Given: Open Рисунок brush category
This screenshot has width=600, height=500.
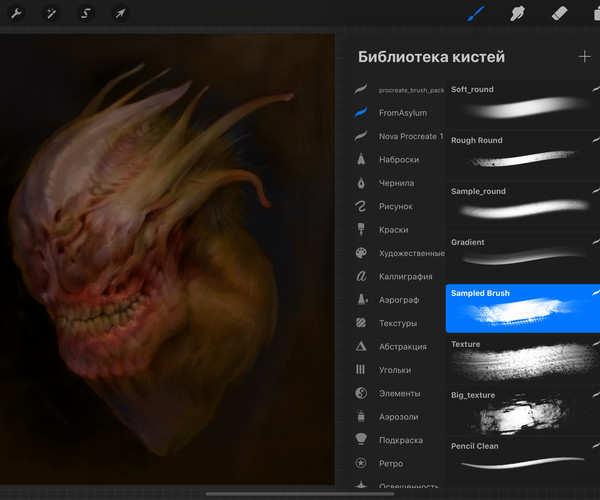Looking at the screenshot, I should [x=398, y=206].
